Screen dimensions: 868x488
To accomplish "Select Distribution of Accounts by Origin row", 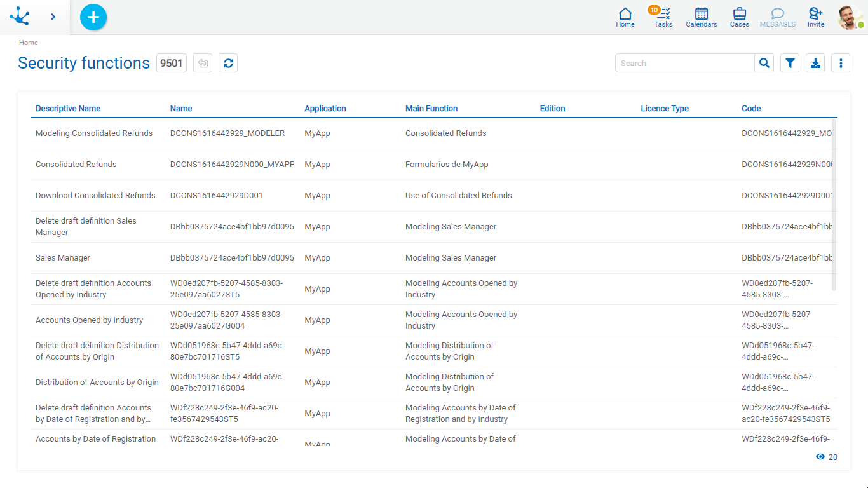I will click(x=434, y=383).
